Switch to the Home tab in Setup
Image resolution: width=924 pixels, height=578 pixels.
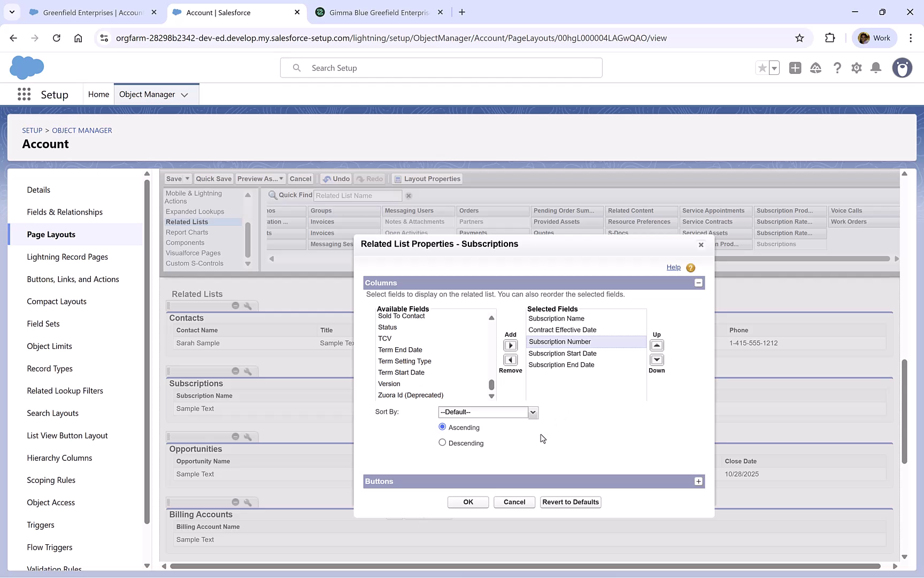(x=98, y=94)
